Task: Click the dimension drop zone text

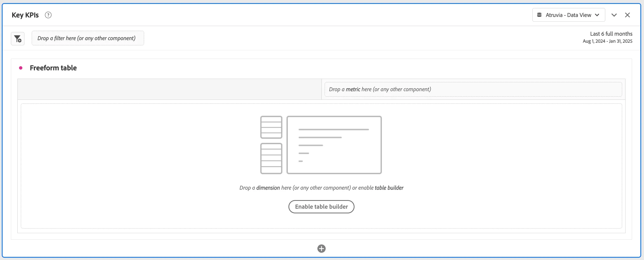Action: (x=321, y=188)
